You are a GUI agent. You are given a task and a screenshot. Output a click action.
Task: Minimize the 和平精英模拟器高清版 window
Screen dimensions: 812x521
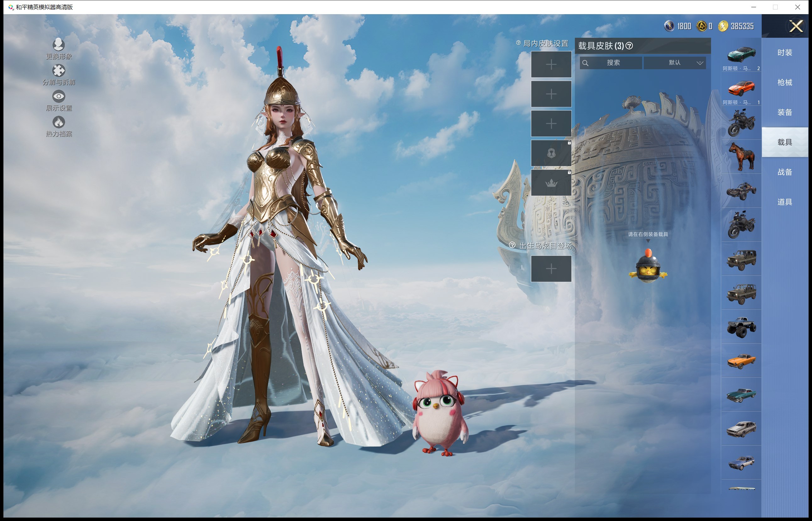tap(753, 7)
